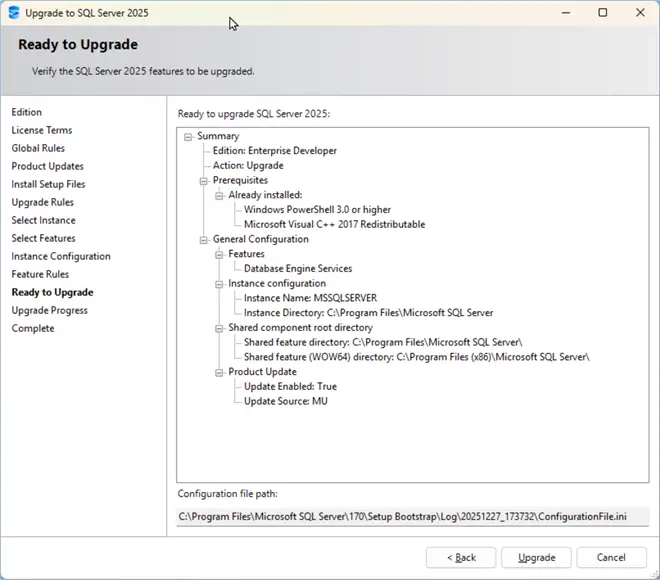Open the Feature Rules step
This screenshot has width=660, height=580.
click(x=40, y=274)
